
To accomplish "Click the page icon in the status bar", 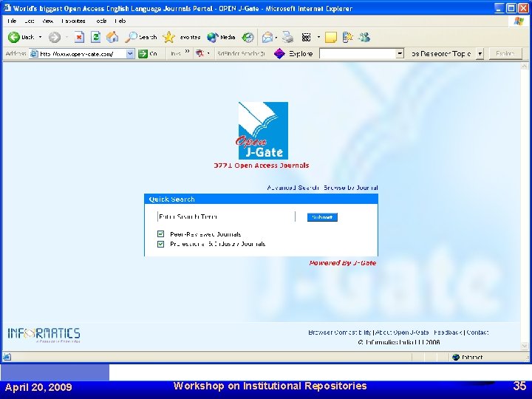I will click(7, 357).
